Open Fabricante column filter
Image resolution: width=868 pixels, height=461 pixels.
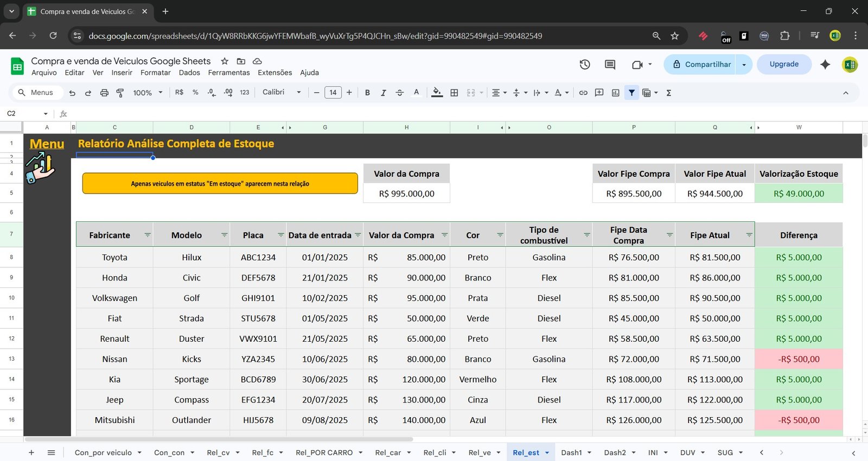pyautogui.click(x=148, y=235)
